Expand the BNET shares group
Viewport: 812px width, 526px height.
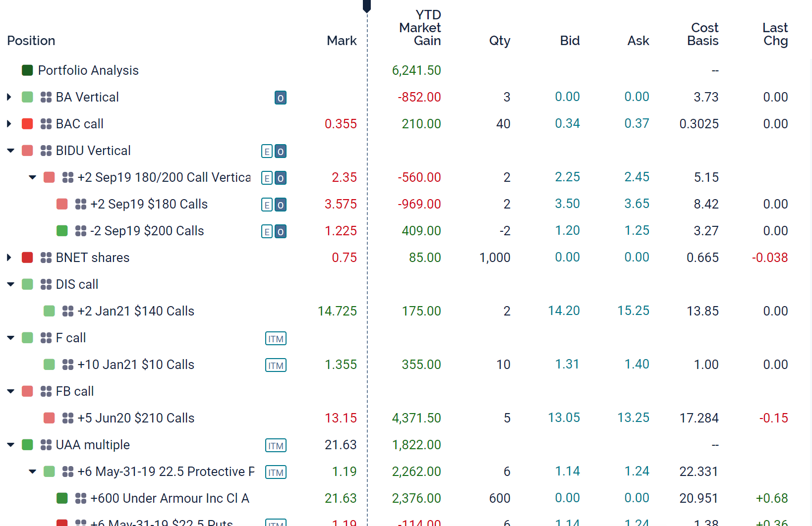click(x=9, y=258)
